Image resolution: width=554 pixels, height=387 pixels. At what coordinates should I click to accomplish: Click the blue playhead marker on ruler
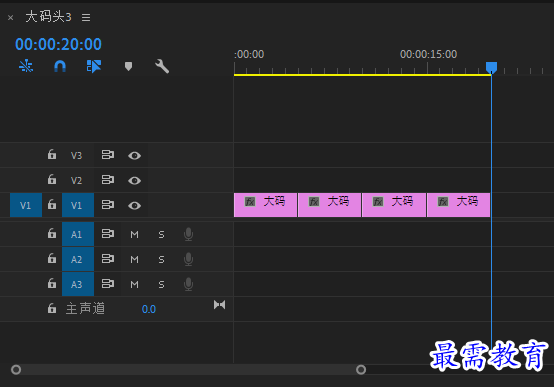pyautogui.click(x=491, y=67)
